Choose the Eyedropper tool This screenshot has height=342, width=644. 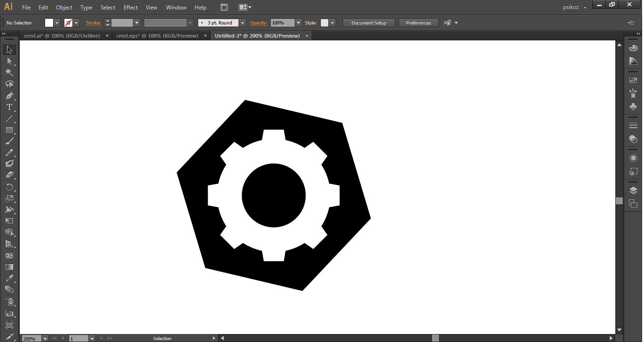[9, 278]
